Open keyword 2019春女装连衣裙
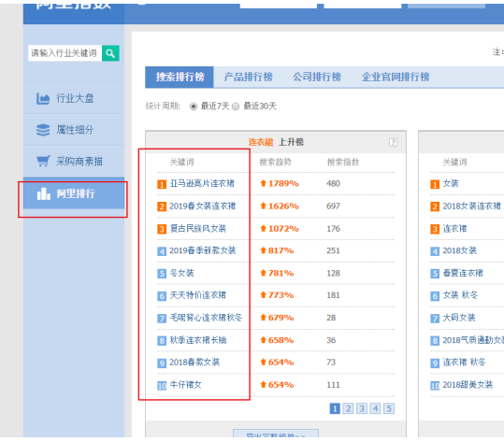Image resolution: width=504 pixels, height=441 pixels. pyautogui.click(x=203, y=206)
